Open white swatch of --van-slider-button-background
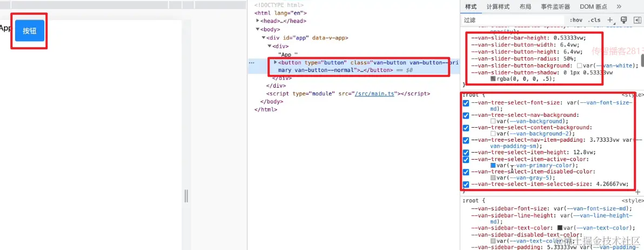The height and width of the screenshot is (250, 644). (580, 66)
